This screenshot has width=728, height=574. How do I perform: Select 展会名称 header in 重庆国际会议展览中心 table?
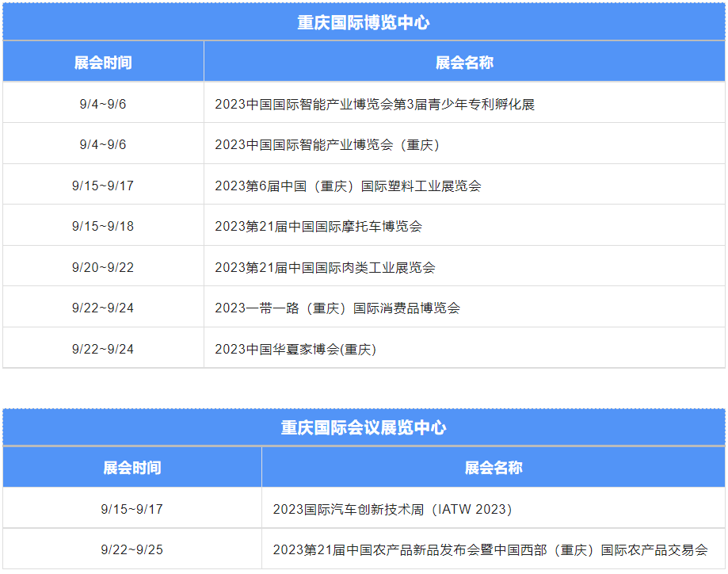494,467
